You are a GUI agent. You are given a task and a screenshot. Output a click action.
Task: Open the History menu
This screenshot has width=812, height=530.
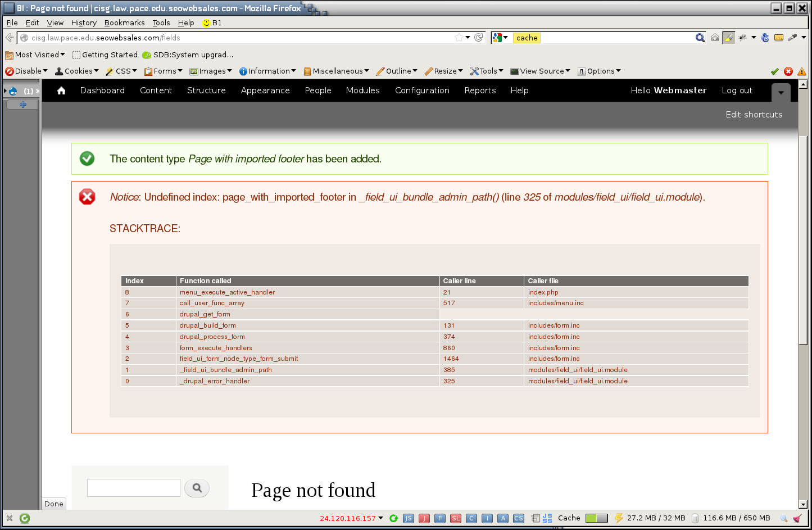(84, 23)
